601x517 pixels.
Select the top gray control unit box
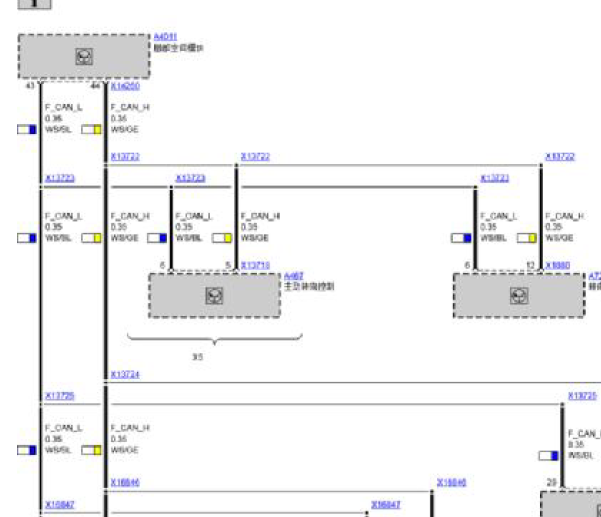click(84, 57)
